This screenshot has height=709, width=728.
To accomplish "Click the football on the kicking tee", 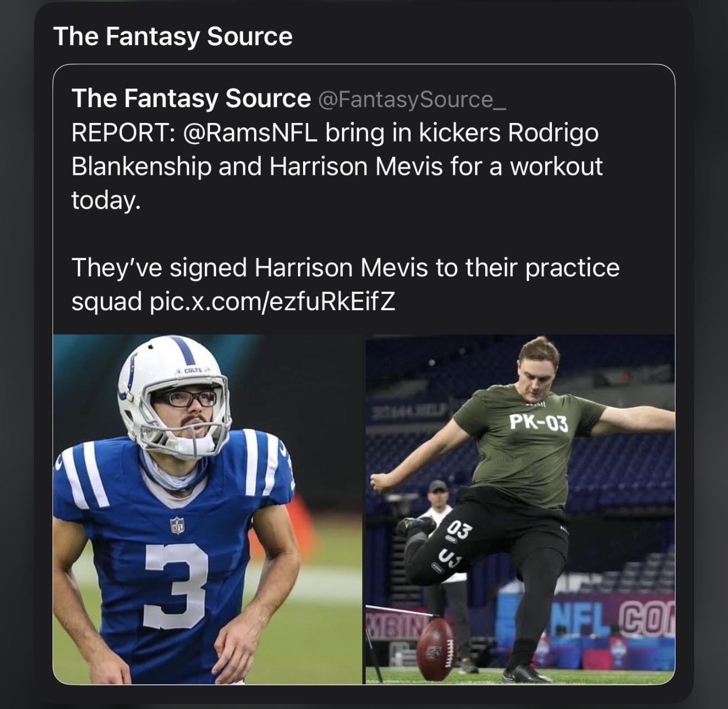I will coord(436,649).
